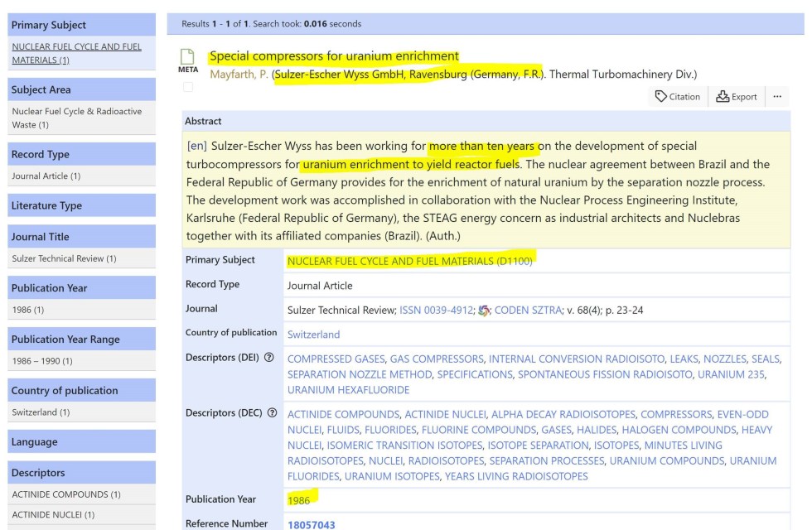This screenshot has height=530, width=812.
Task: Click DEC descriptor YEARS LIVING RADIOISOTOPES
Action: pyautogui.click(x=516, y=476)
